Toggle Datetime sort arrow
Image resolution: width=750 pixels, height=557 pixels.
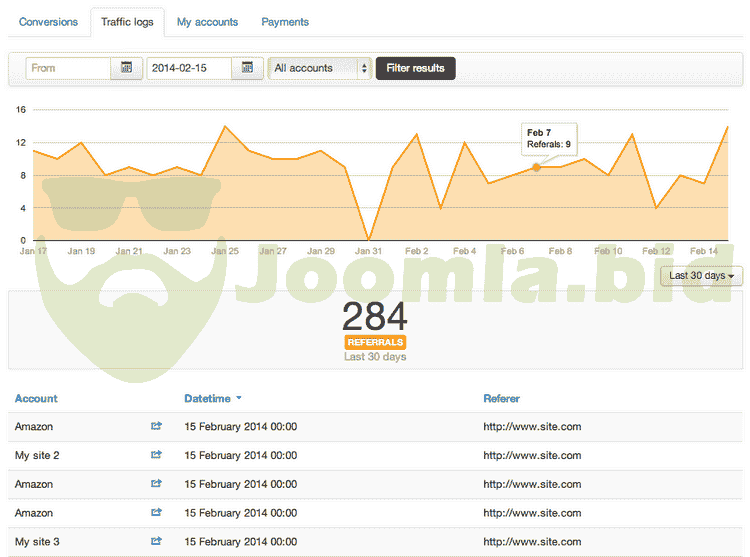coord(239,399)
